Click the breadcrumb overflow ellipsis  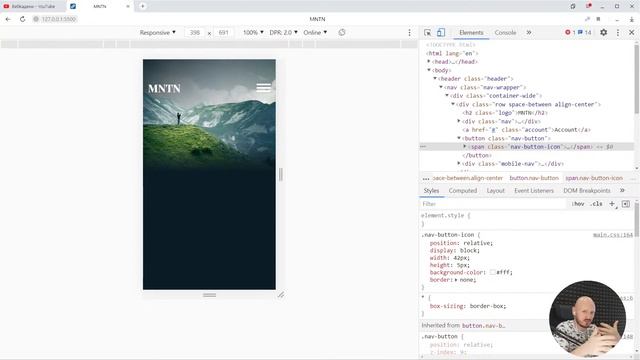426,178
